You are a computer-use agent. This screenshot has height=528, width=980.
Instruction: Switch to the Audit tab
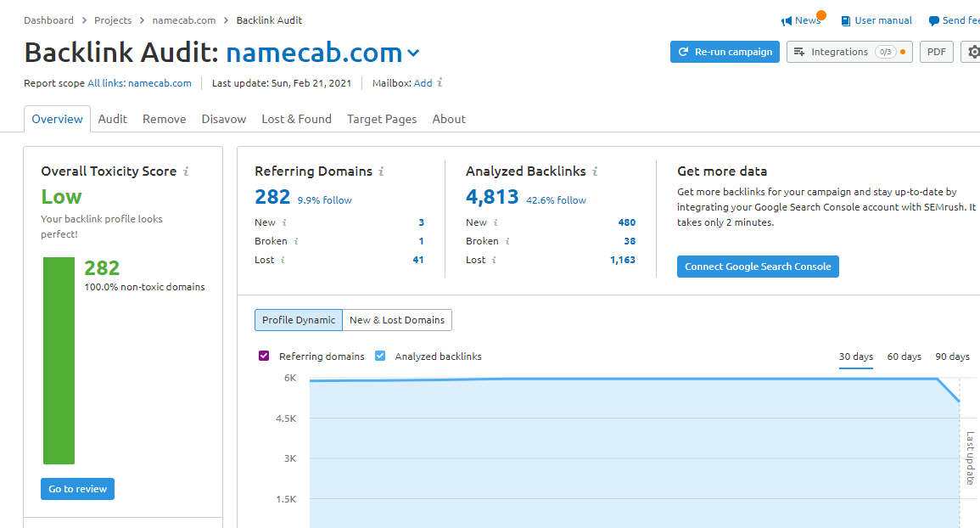coord(113,119)
